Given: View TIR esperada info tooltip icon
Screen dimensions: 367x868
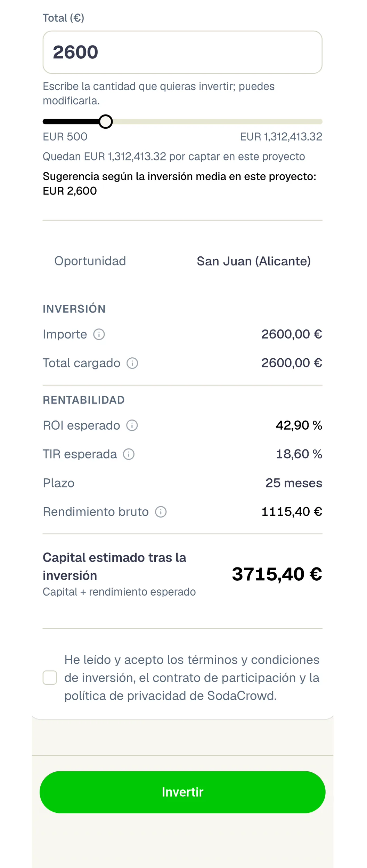Looking at the screenshot, I should (129, 454).
